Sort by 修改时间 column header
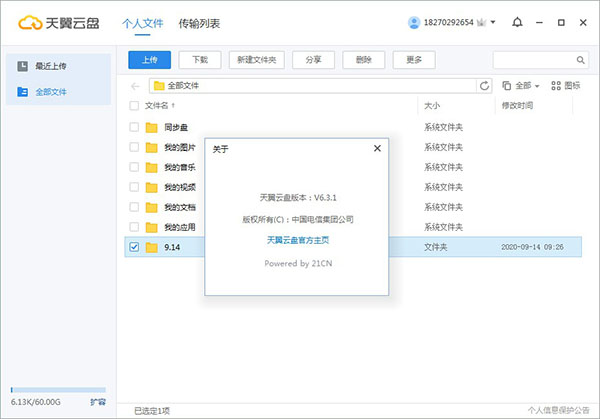The height and width of the screenshot is (419, 600). (517, 106)
